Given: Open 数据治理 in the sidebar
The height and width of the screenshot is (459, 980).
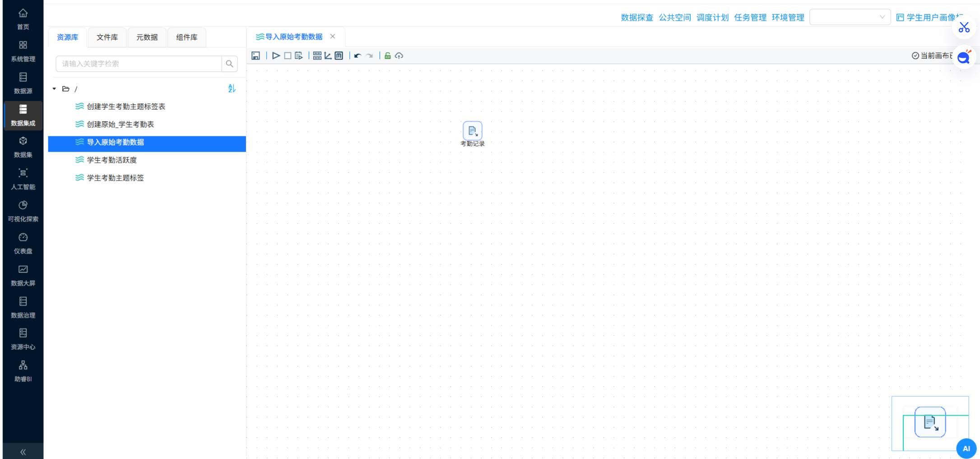Looking at the screenshot, I should 23,307.
